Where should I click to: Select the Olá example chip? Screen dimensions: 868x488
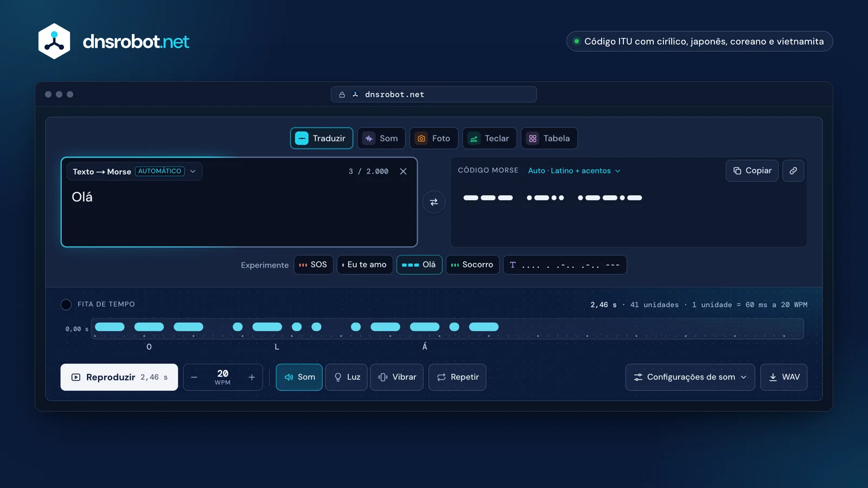(x=419, y=265)
